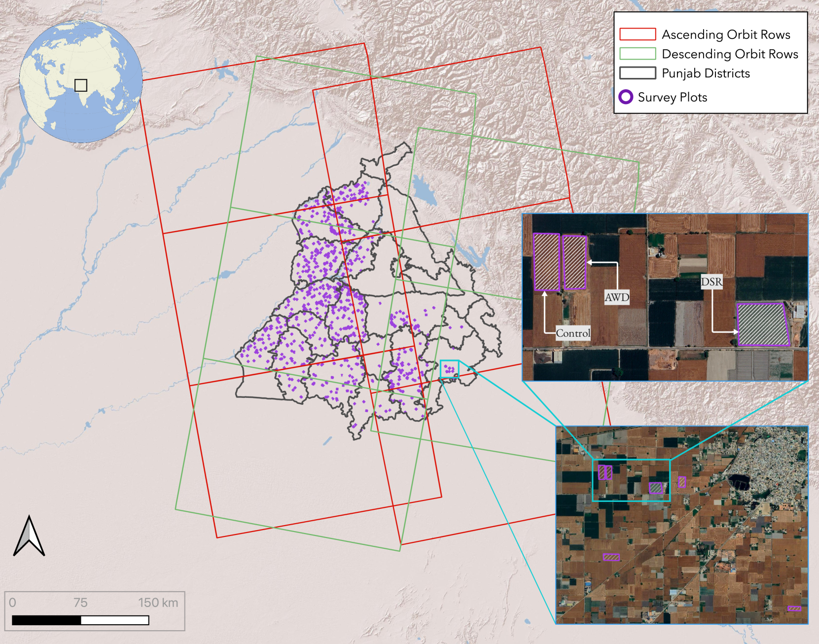This screenshot has height=644, width=819.
Task: Click the red Ascending Orbit Rows legend swatch
Action: [638, 34]
